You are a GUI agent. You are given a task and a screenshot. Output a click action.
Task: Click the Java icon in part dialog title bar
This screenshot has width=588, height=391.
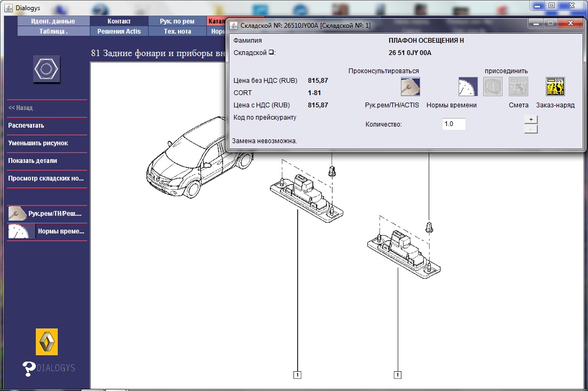234,26
